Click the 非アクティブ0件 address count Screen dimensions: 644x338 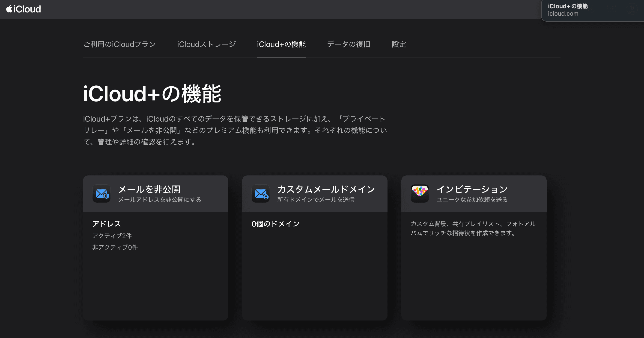115,247
